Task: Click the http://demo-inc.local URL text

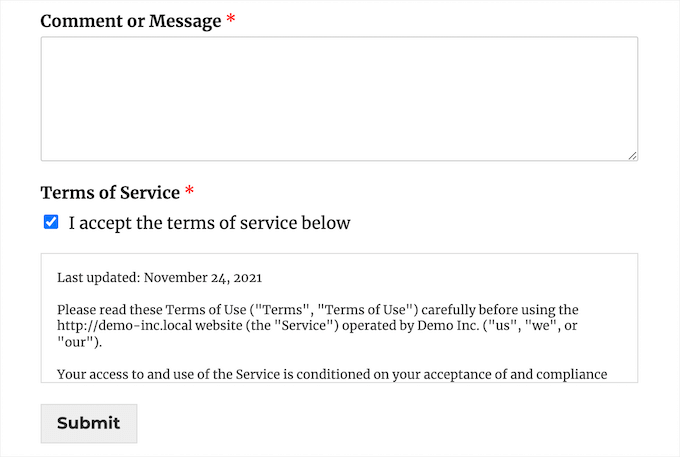Action: (124, 326)
